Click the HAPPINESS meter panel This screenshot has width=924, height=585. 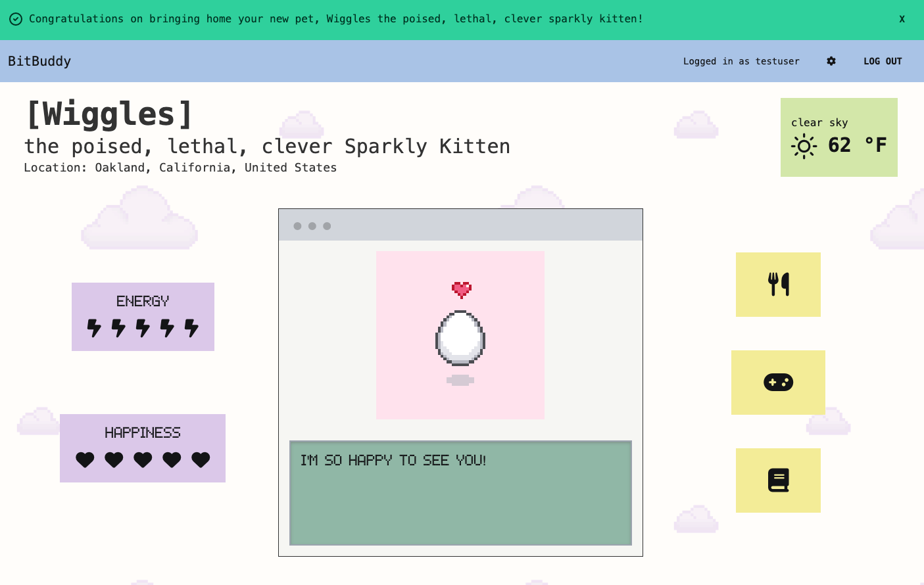pos(143,448)
